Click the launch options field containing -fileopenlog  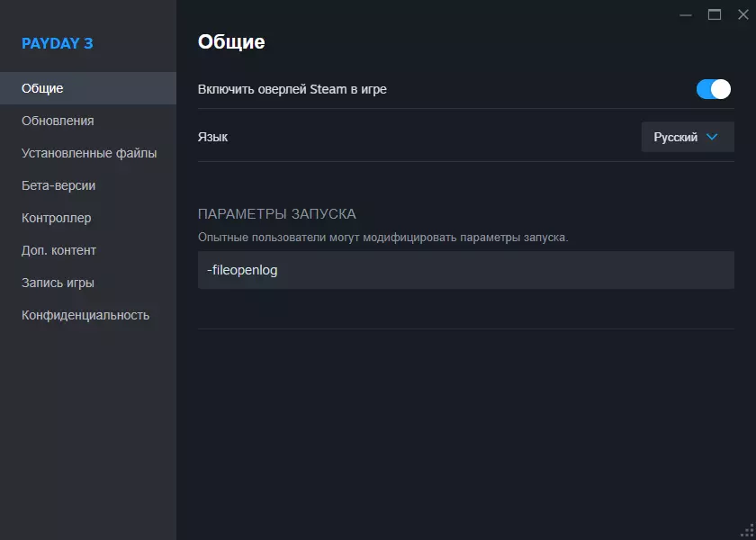point(465,270)
